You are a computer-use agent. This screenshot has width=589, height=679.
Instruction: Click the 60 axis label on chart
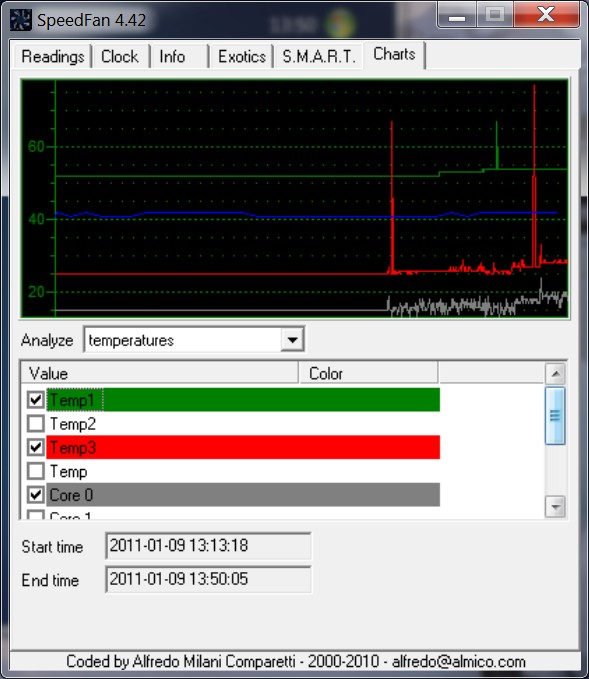tap(36, 146)
